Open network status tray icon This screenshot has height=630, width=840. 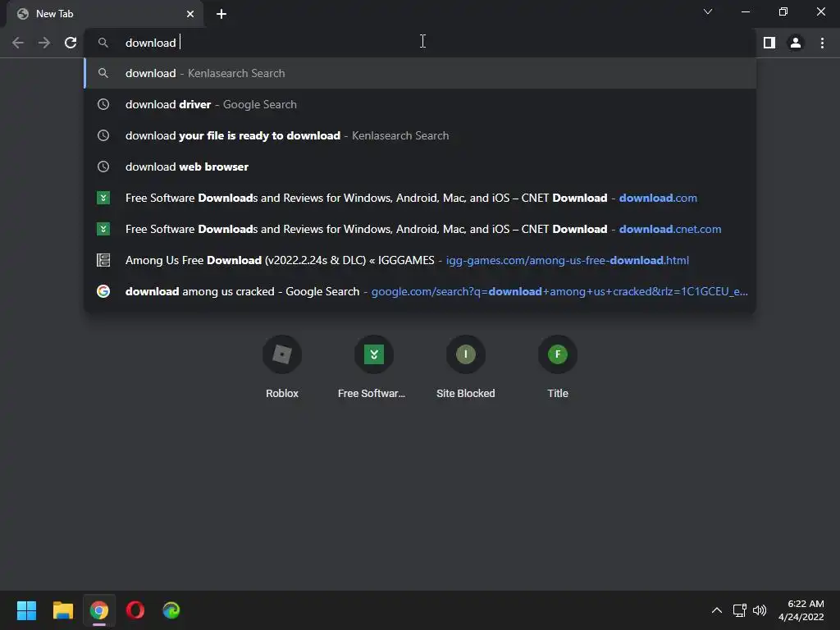[x=740, y=610]
